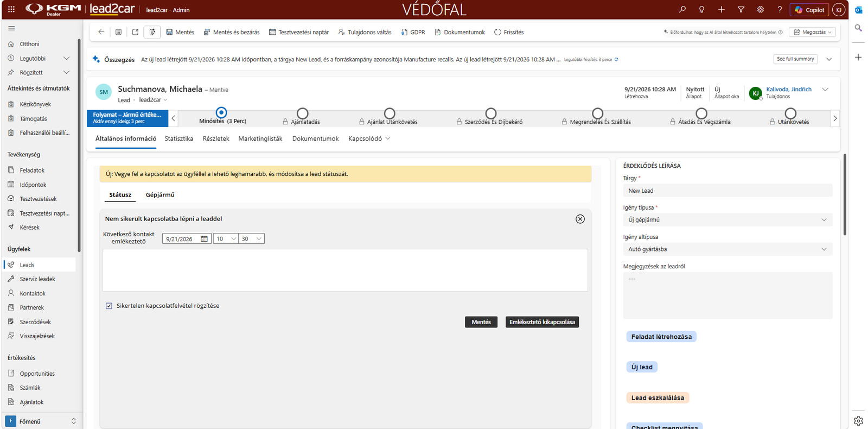Screen dimensions: 868x429
Task: Select the Átadás És Végszámla stage
Action: click(x=701, y=113)
